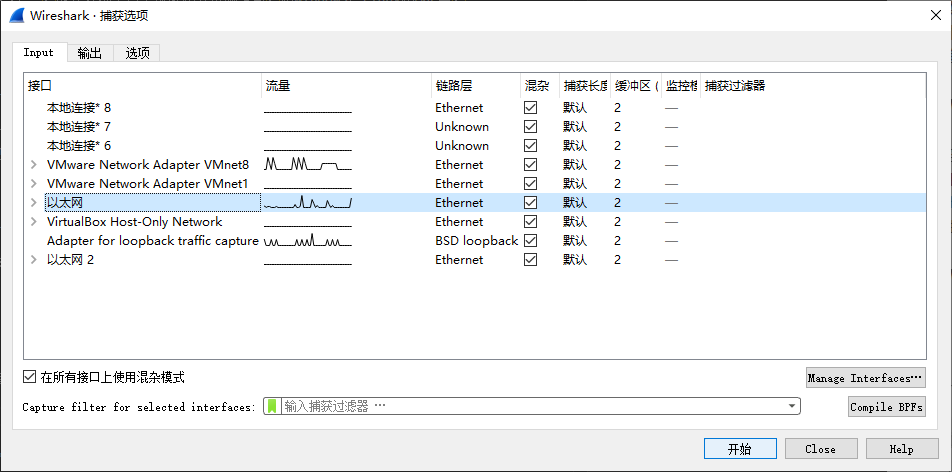This screenshot has width=952, height=472.
Task: Switch to the 选项 tab
Action: [x=137, y=53]
